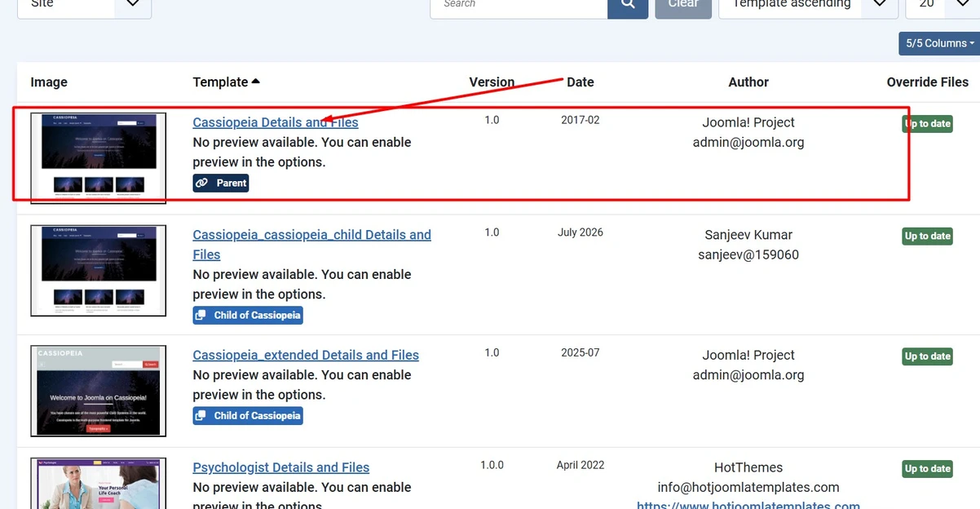The height and width of the screenshot is (509, 980).
Task: Open Cassiopeia_cassiopeia_child Details and Files
Action: click(311, 245)
